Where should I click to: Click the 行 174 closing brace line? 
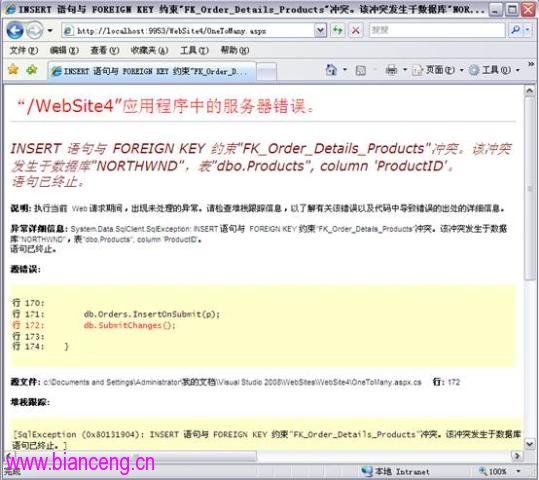(x=41, y=347)
